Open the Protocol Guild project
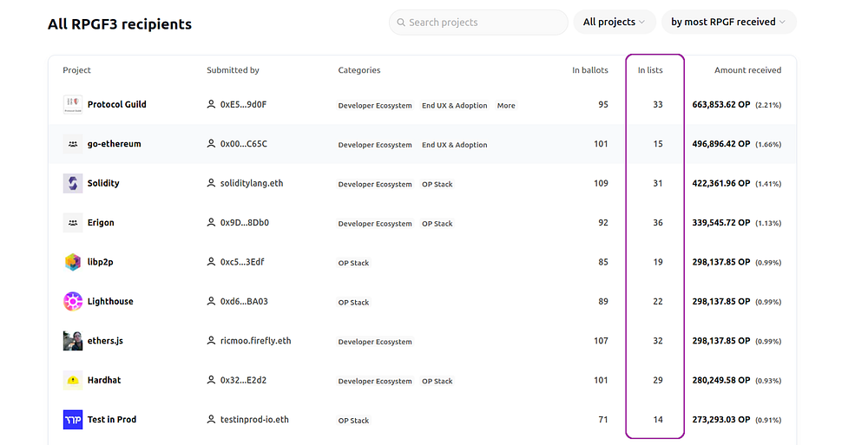This screenshot has height=445, width=868. coord(117,104)
